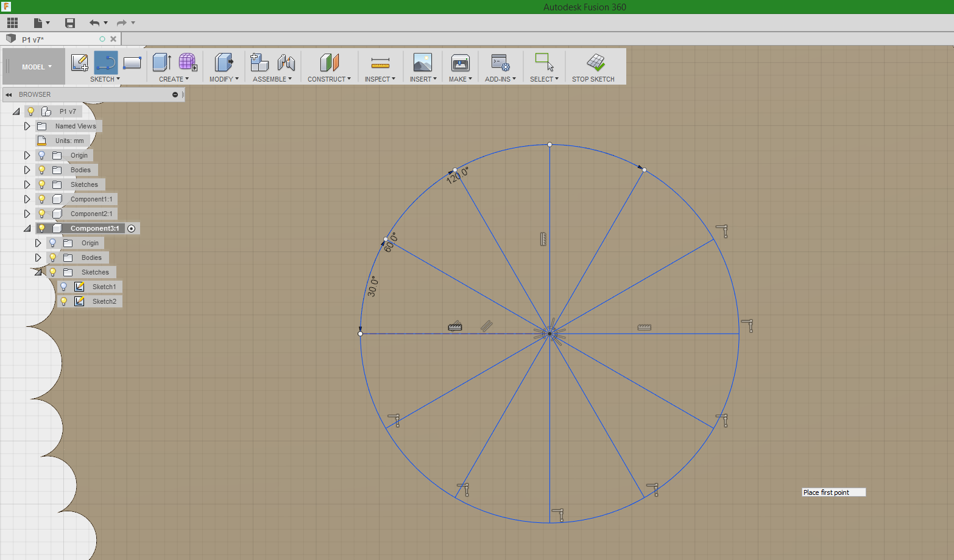Toggle visibility of top-level Origin folder
This screenshot has width=954, height=560.
[x=42, y=155]
